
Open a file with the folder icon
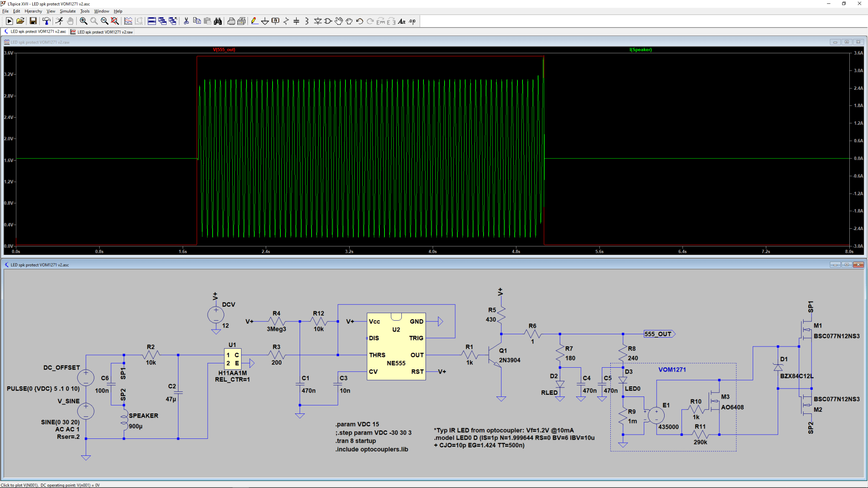[x=20, y=21]
